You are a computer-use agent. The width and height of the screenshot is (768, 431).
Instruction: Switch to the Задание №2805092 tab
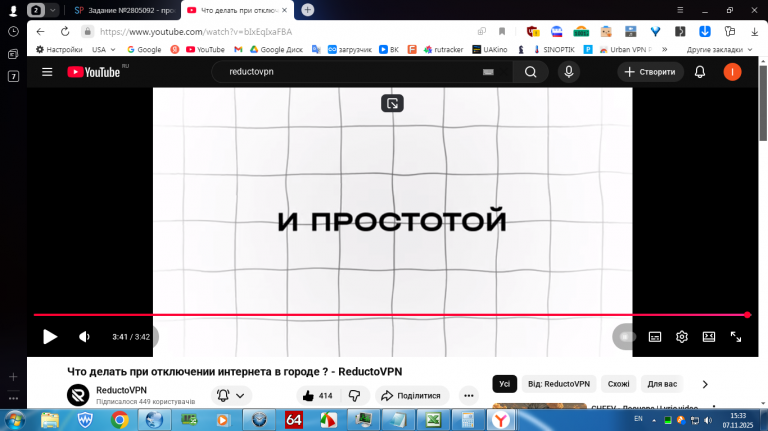(x=125, y=10)
